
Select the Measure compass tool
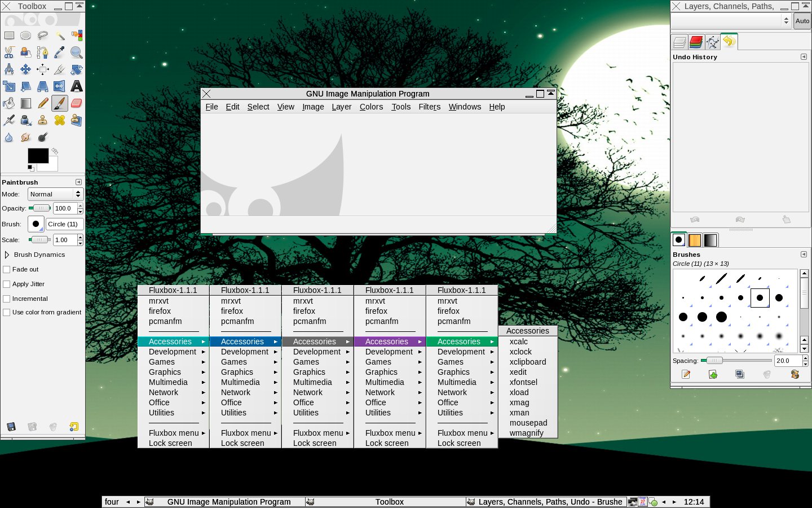(9, 69)
